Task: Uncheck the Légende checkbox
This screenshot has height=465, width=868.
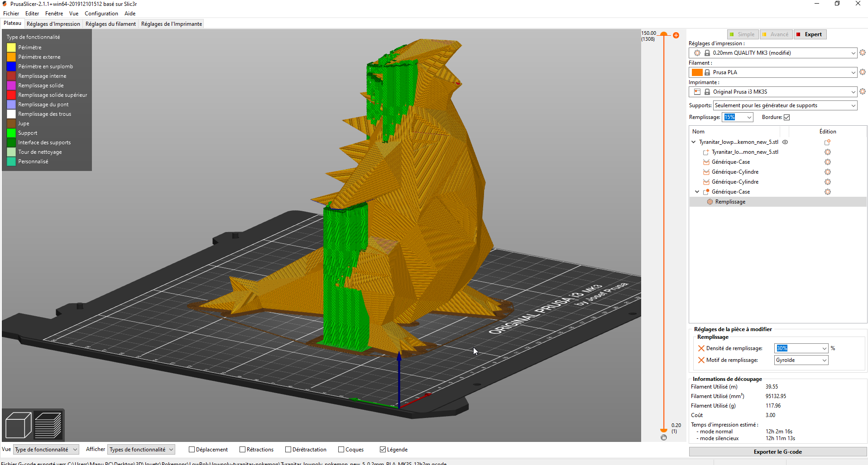Action: click(383, 450)
